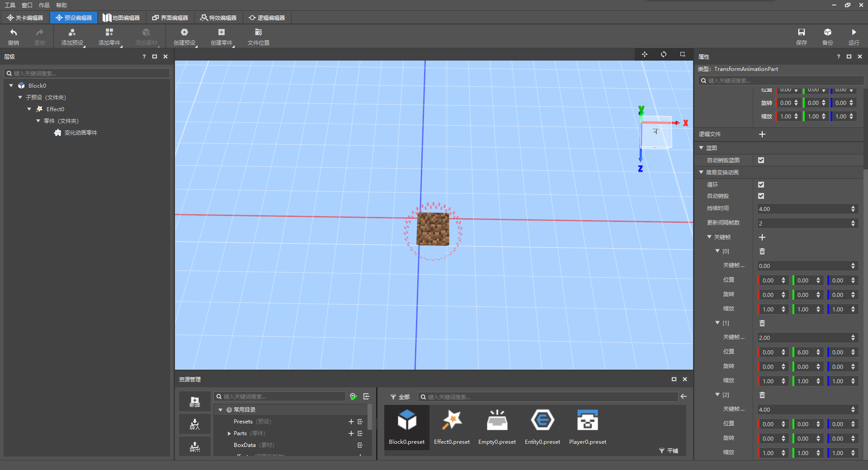Click the 备份 backup icon

(827, 33)
